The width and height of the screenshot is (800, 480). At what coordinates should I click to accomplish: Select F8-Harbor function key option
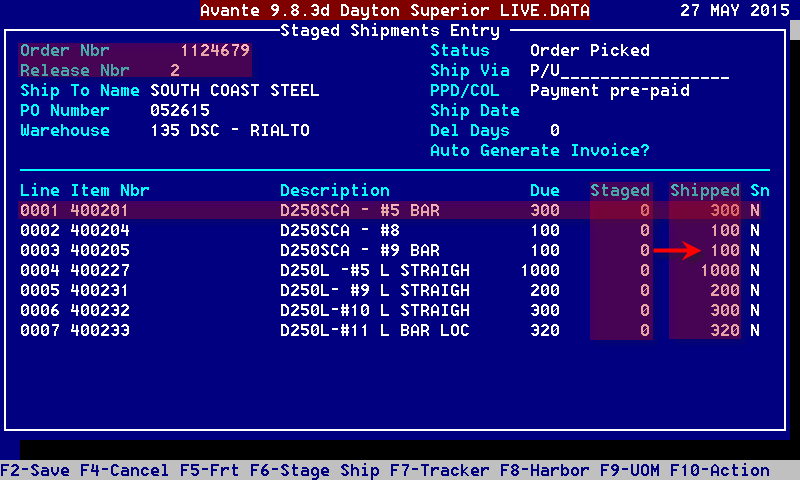coord(544,470)
